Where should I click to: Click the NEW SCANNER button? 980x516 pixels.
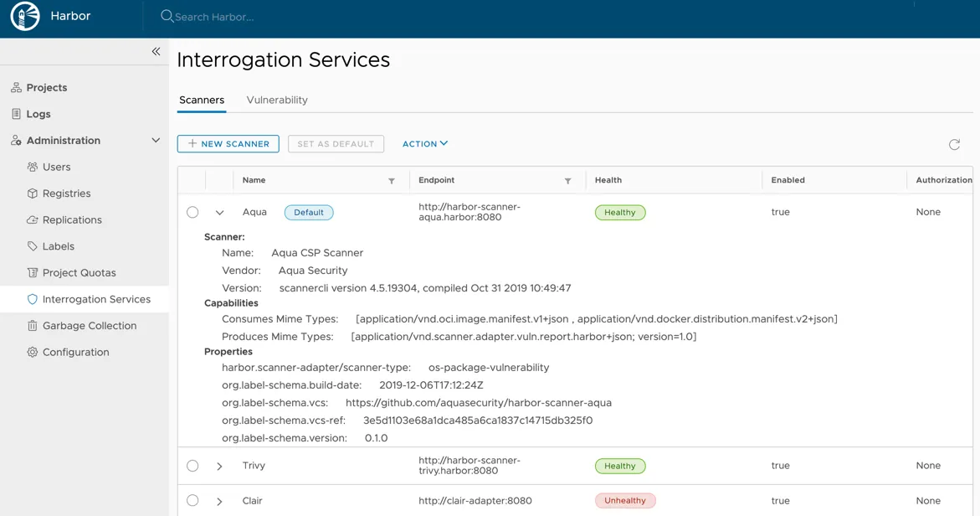click(x=228, y=143)
